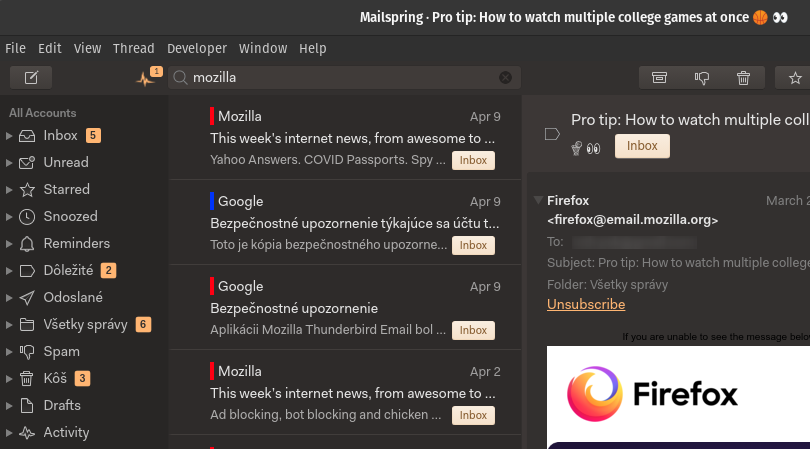Open the Help menu
The width and height of the screenshot is (810, 449).
click(313, 49)
